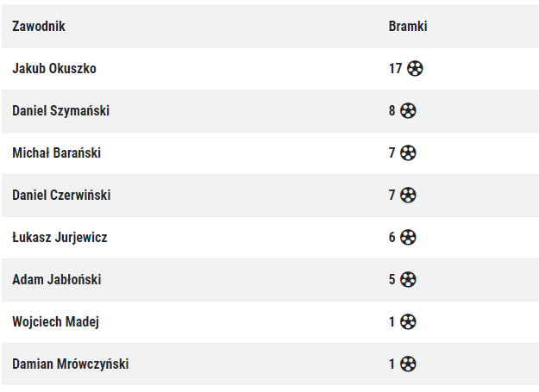539x392 pixels.
Task: Open player Damian Mrówczyński
Action: point(71,364)
